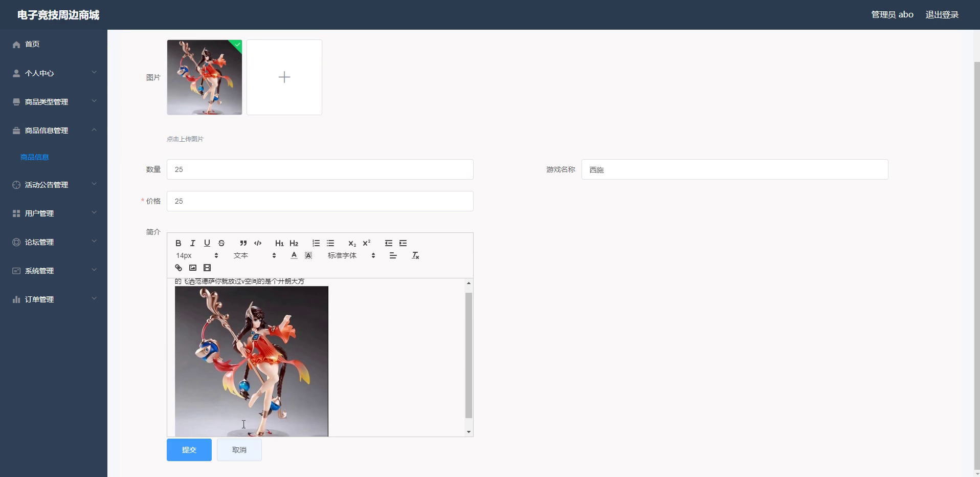Click 退出登录 to log out
Screen dimensions: 980x477
(x=942, y=15)
